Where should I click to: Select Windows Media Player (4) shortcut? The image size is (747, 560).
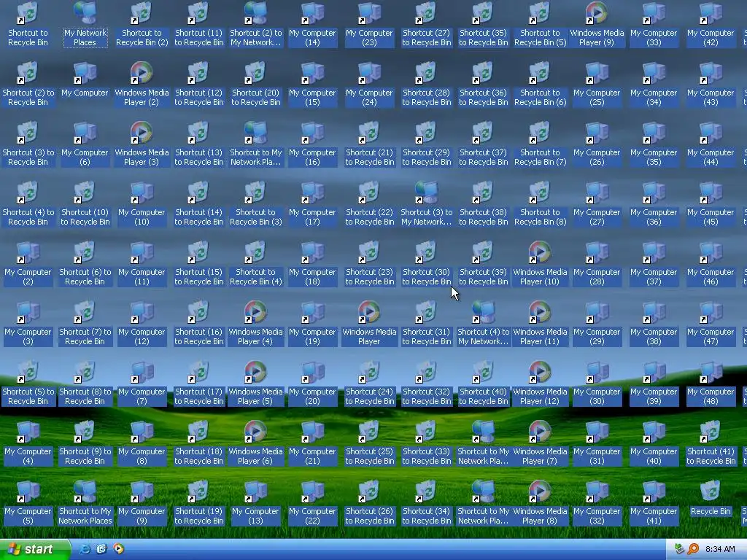[x=255, y=323]
